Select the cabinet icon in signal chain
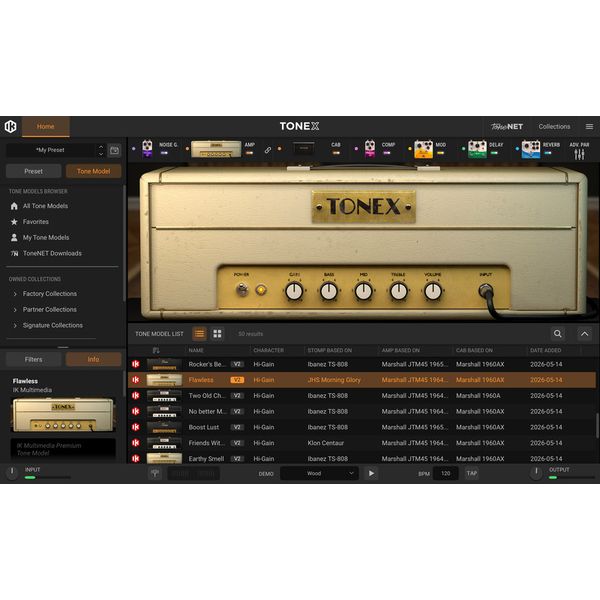This screenshot has height=600, width=600. point(303,148)
